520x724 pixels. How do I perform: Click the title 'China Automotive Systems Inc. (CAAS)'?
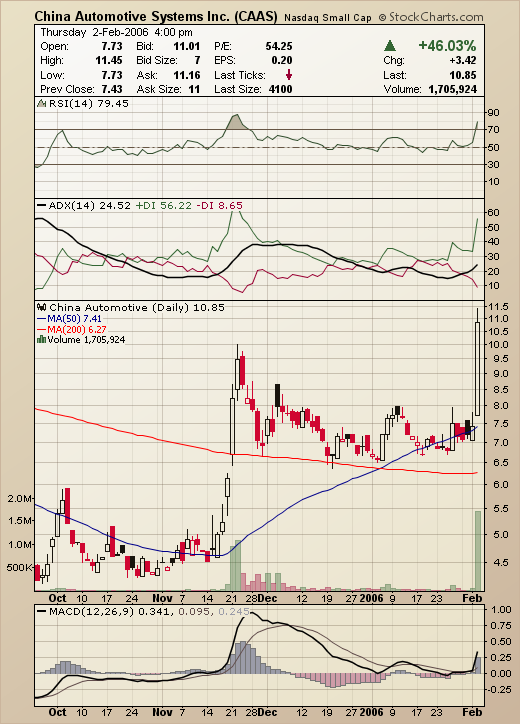click(156, 17)
